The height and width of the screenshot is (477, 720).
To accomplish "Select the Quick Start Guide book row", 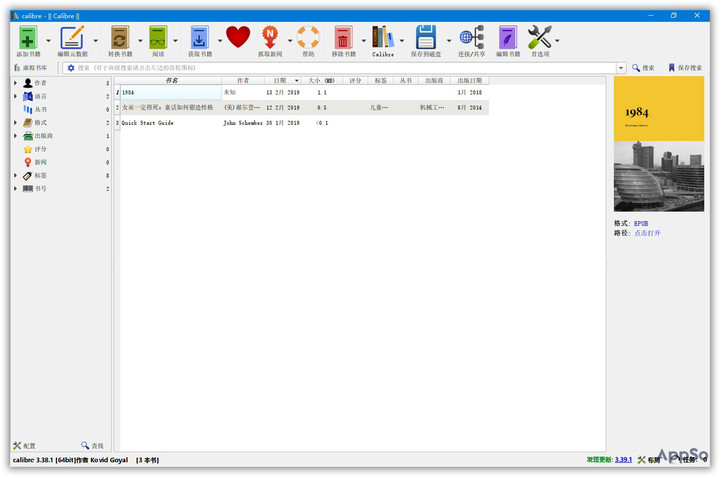I will tap(301, 123).
